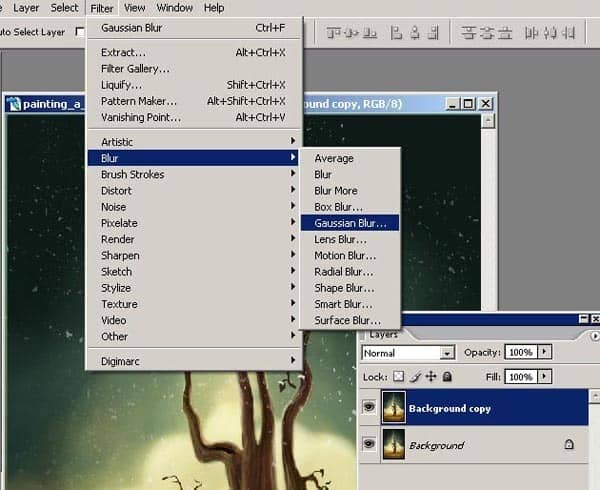
Task: Click the distribute top edges icon
Action: click(x=468, y=33)
